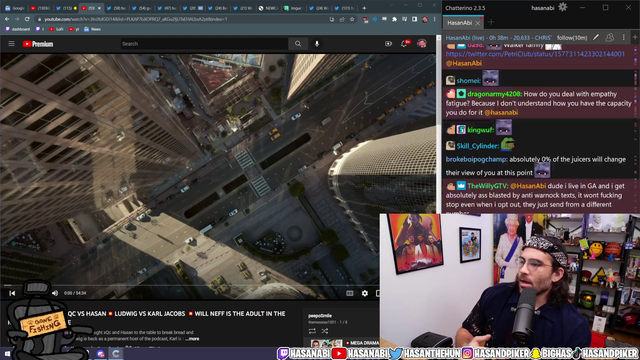Expand video description with ...more

pyautogui.click(x=192, y=339)
